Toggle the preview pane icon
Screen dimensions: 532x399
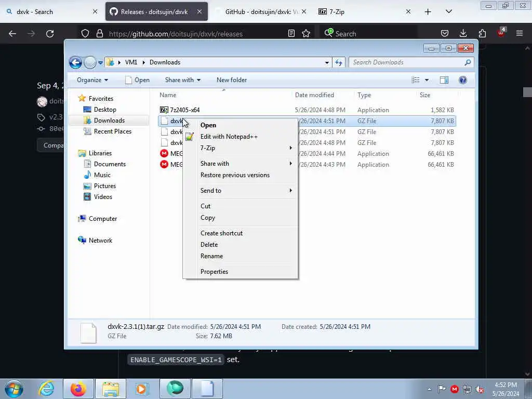[444, 80]
